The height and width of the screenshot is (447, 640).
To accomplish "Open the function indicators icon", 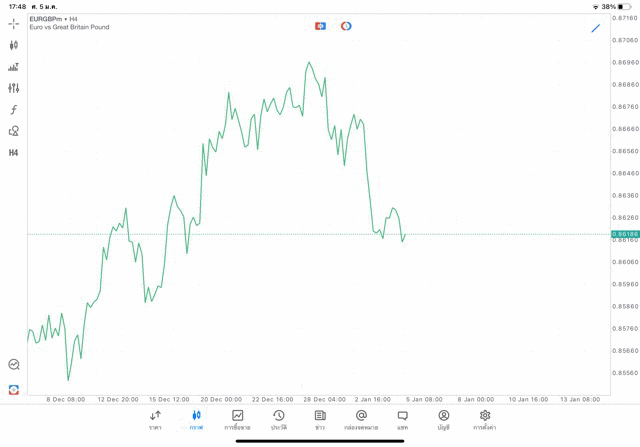I will (x=13, y=110).
